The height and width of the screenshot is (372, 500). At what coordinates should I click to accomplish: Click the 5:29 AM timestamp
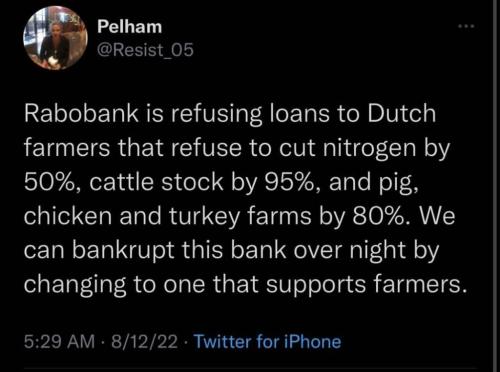60,342
